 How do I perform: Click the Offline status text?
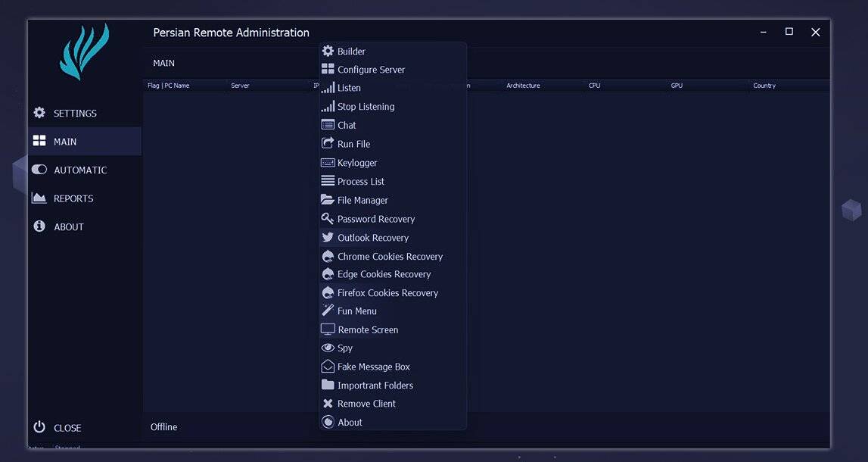tap(164, 427)
